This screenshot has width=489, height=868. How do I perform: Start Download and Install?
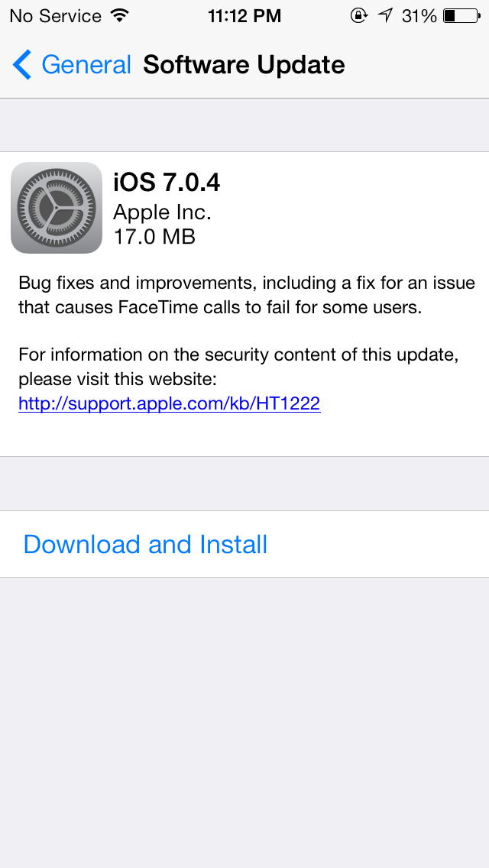[x=145, y=544]
